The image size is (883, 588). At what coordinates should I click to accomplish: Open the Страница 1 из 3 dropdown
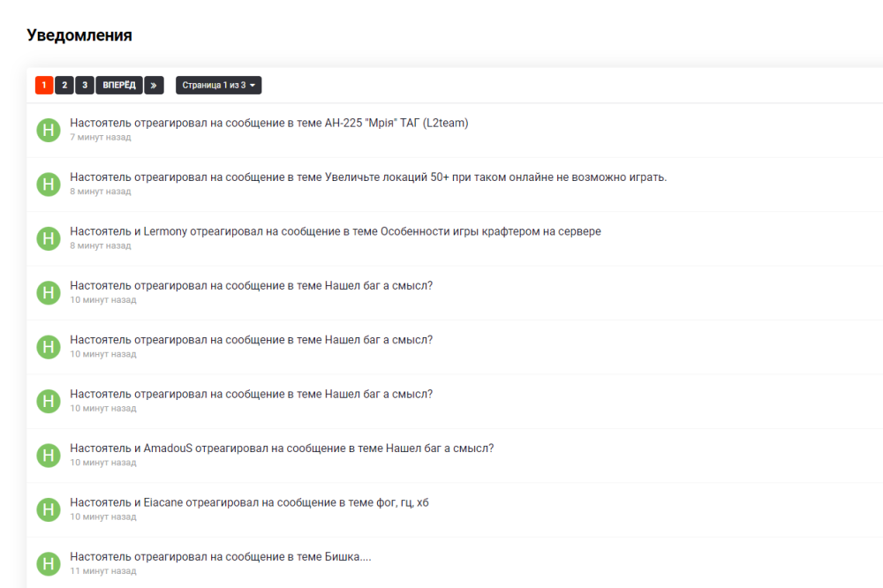[218, 85]
